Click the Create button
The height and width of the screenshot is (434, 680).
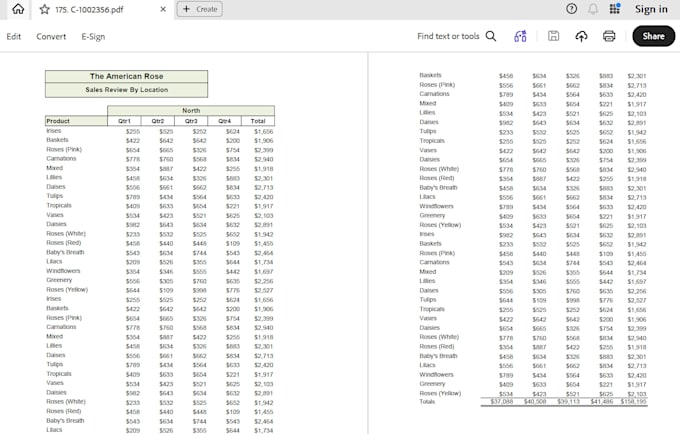[x=200, y=9]
